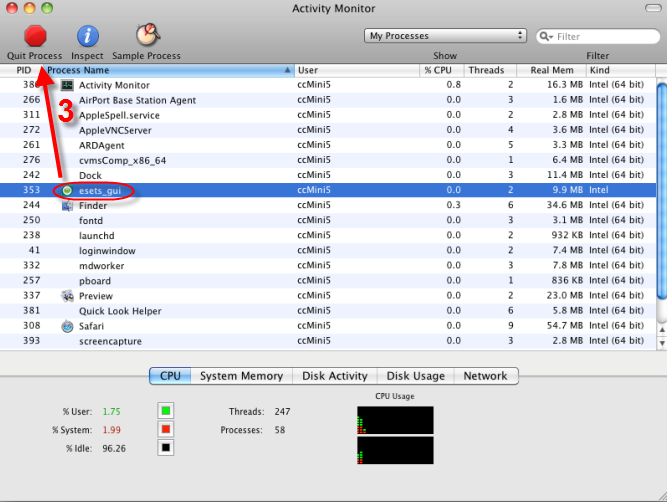
Task: Click the process list vertical scrollbar thumb
Action: click(x=661, y=191)
